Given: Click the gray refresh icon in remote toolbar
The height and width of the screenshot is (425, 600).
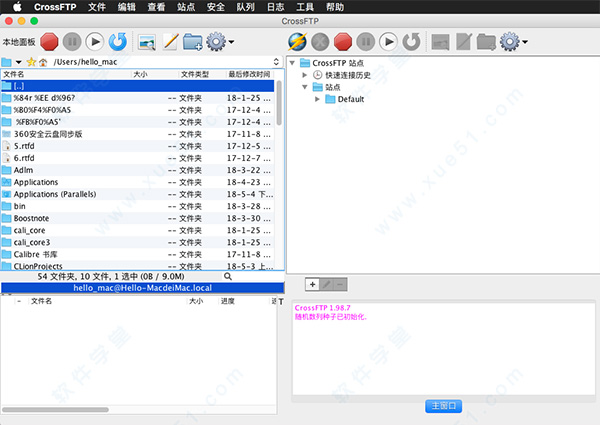Looking at the screenshot, I should click(411, 42).
